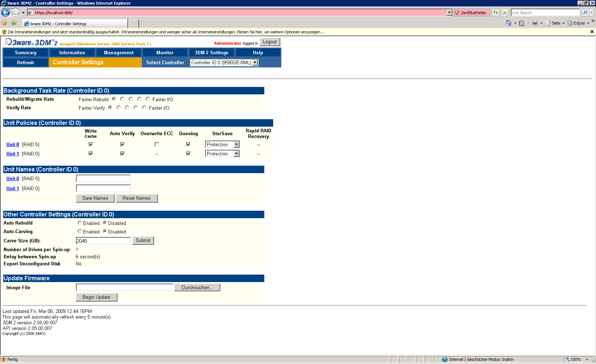The height and width of the screenshot is (364, 596).
Task: Click the Favorites star icon
Action: tap(5, 23)
